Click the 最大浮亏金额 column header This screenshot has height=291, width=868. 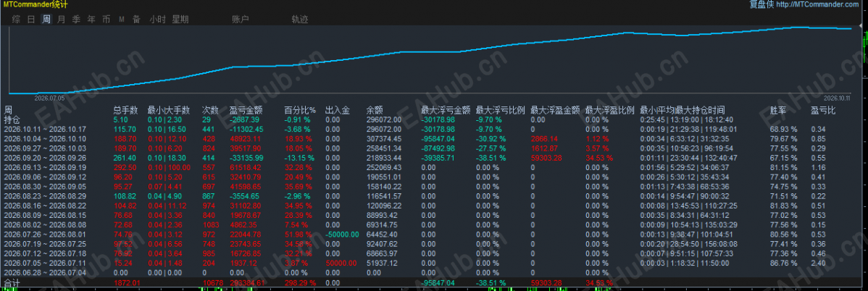point(446,110)
